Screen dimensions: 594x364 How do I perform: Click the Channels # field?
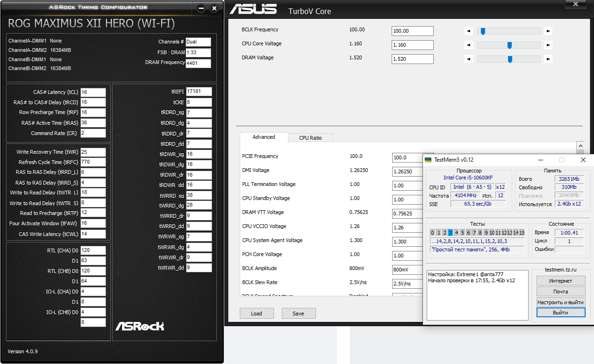pos(198,42)
